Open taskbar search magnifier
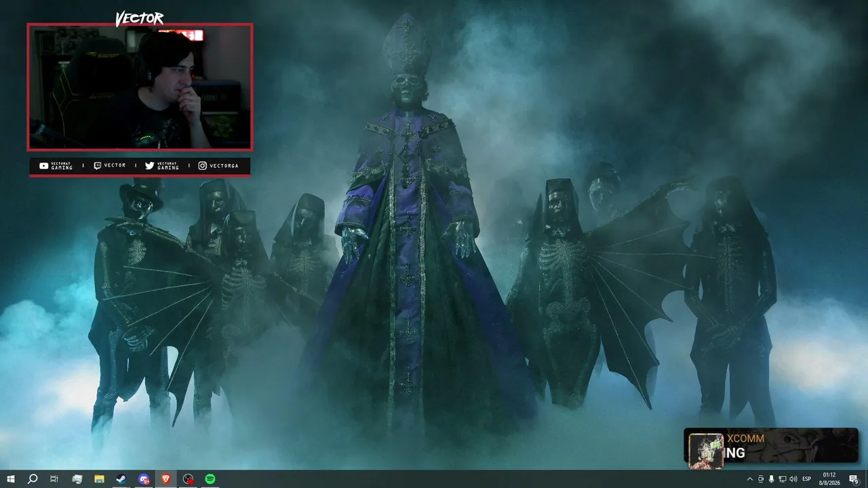 (x=33, y=479)
